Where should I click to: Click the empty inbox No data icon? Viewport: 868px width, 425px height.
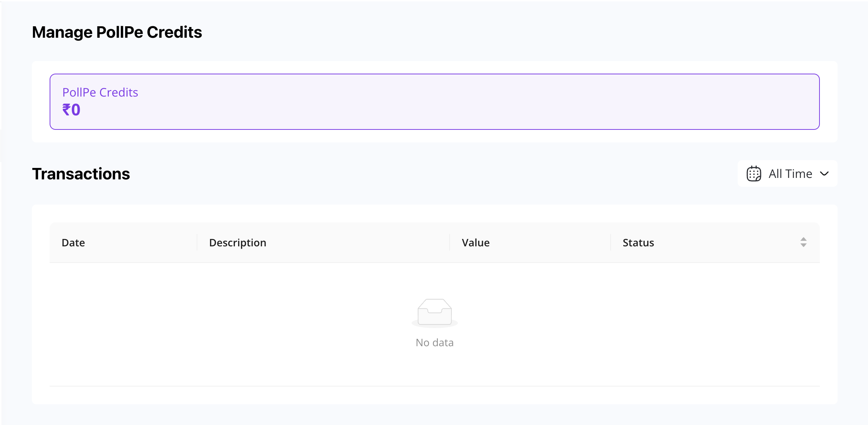coord(435,313)
